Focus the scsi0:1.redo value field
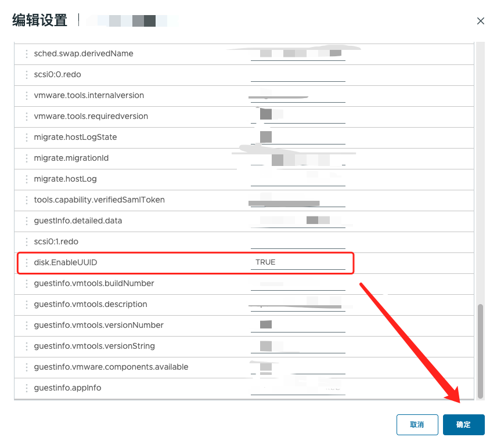The width and height of the screenshot is (497, 448). point(298,241)
